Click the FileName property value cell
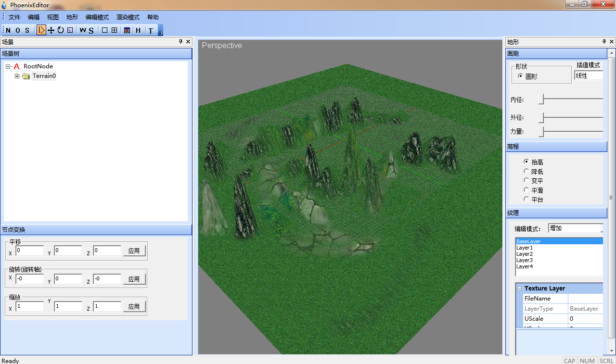Image resolution: width=616 pixels, height=364 pixels. [586, 299]
